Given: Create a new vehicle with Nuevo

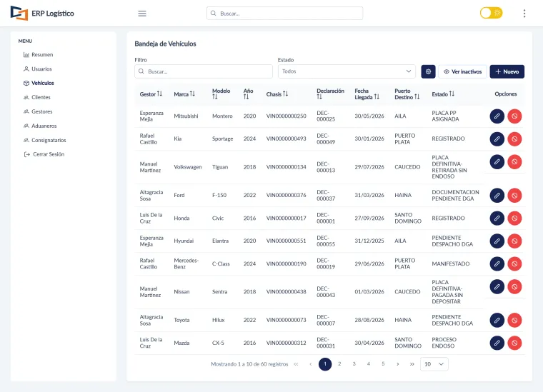Looking at the screenshot, I should point(507,71).
